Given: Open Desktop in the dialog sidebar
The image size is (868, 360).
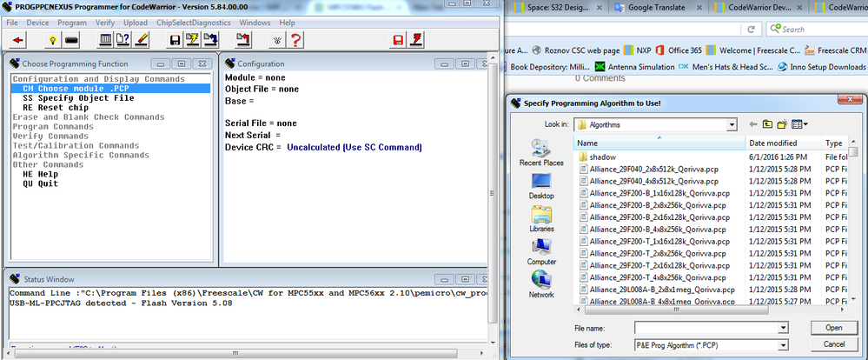Looking at the screenshot, I should [541, 186].
